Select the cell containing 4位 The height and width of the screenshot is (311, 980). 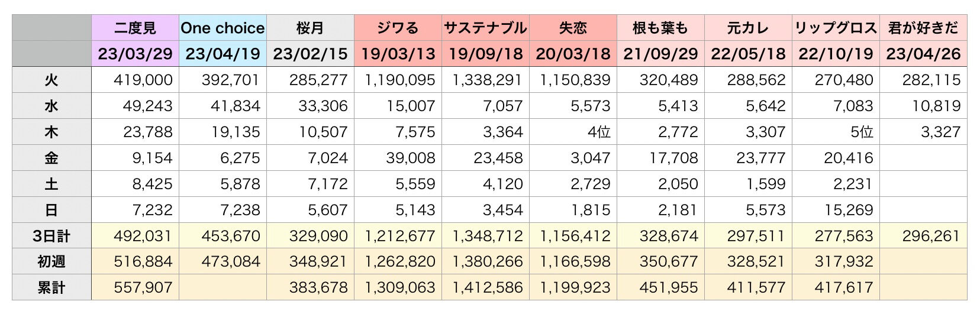[x=573, y=132]
